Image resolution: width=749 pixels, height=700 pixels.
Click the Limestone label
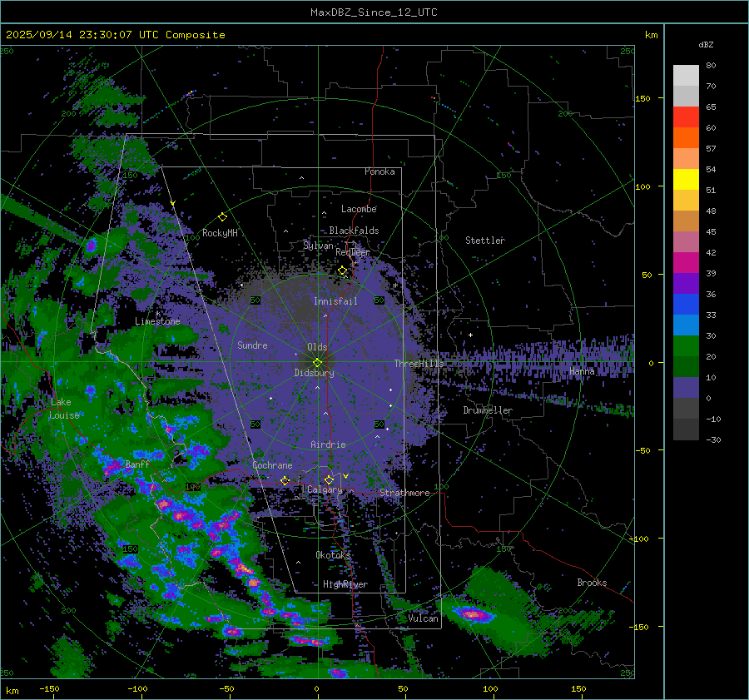click(x=157, y=321)
